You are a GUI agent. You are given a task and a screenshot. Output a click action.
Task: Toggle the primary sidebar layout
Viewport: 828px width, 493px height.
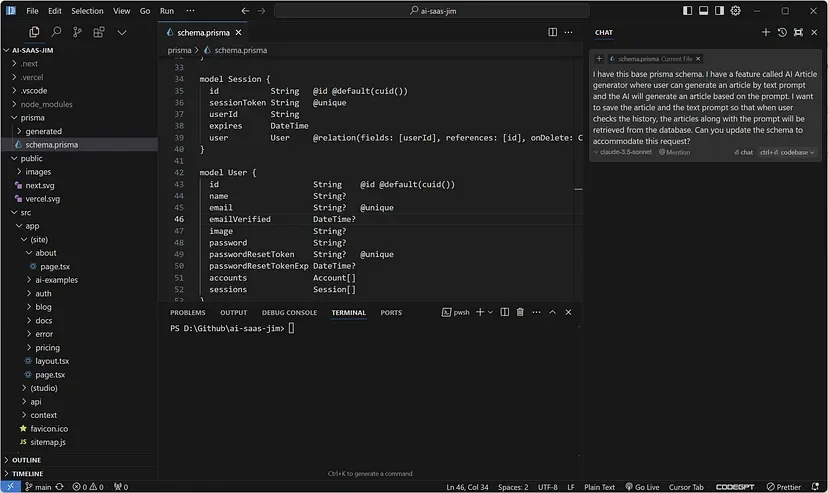coord(688,11)
